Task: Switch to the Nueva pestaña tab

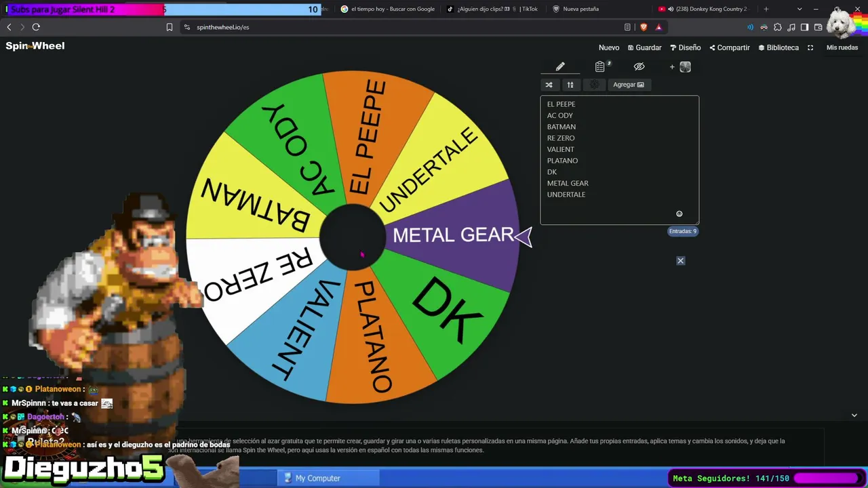Action: pyautogui.click(x=597, y=9)
